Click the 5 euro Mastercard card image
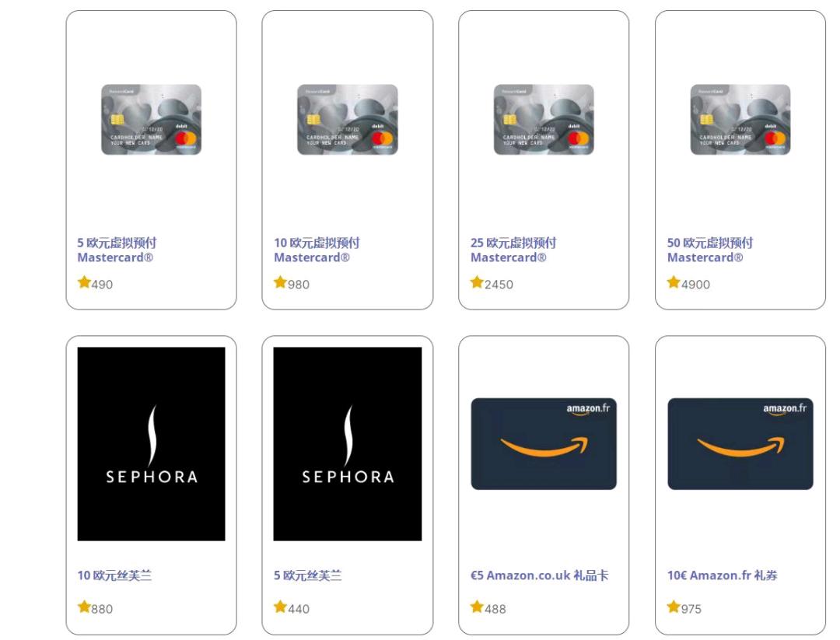 (151, 120)
